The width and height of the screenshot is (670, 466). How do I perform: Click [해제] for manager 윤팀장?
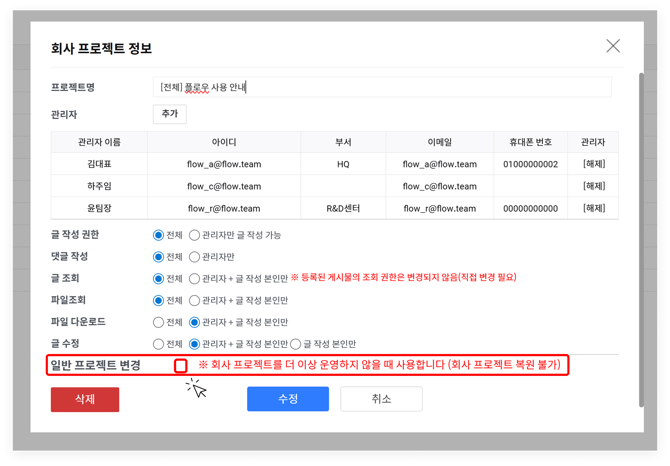tap(594, 208)
